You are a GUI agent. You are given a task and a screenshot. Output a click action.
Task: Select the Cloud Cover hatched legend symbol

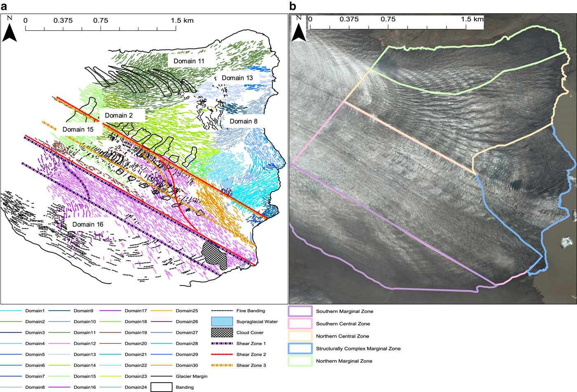pos(222,332)
